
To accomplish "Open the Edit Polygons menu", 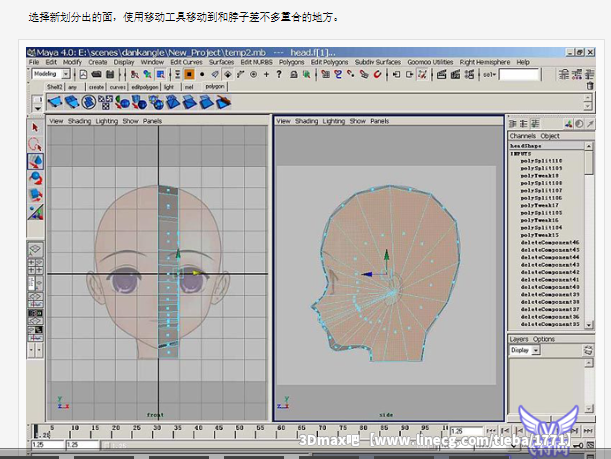I will pyautogui.click(x=330, y=62).
